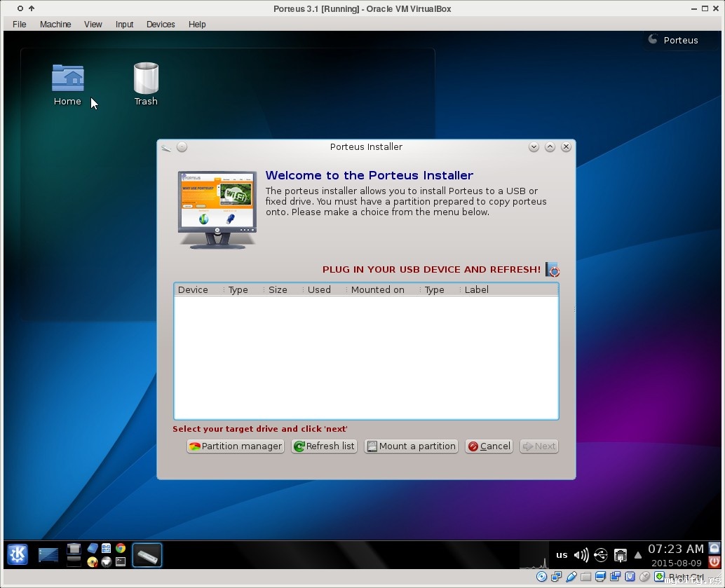The image size is (725, 588).
Task: Open the Devices menu
Action: click(161, 24)
